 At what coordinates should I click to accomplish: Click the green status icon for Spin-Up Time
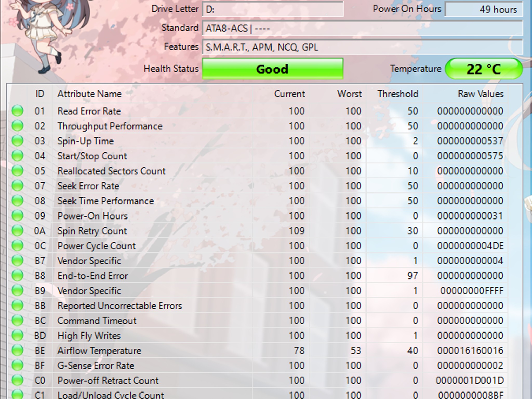(x=17, y=141)
